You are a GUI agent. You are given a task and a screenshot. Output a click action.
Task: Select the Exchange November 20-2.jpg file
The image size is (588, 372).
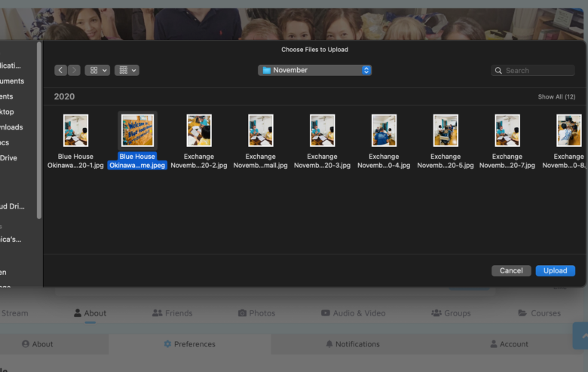[x=199, y=130]
